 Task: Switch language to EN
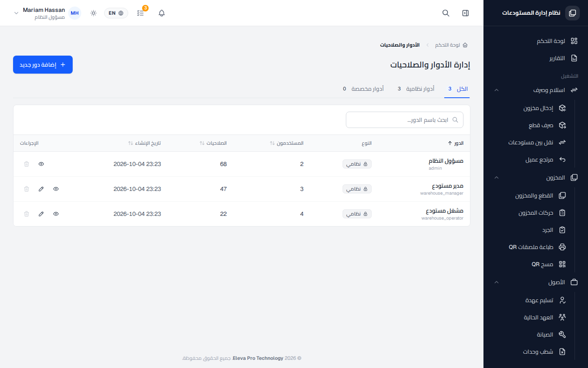116,13
